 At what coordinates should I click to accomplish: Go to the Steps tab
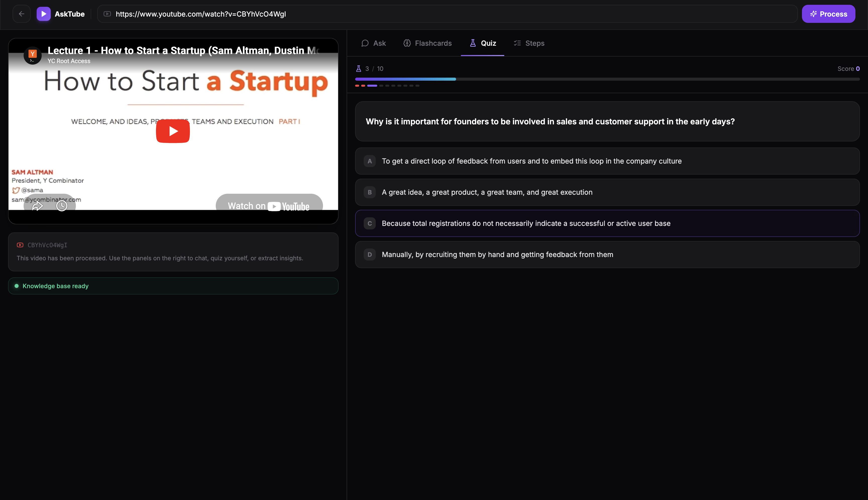(529, 43)
